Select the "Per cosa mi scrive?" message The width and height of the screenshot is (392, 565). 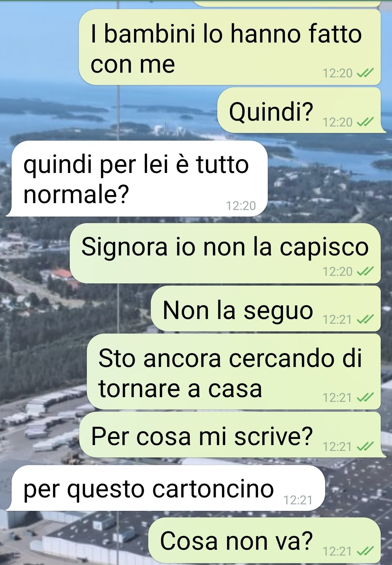pos(232,435)
